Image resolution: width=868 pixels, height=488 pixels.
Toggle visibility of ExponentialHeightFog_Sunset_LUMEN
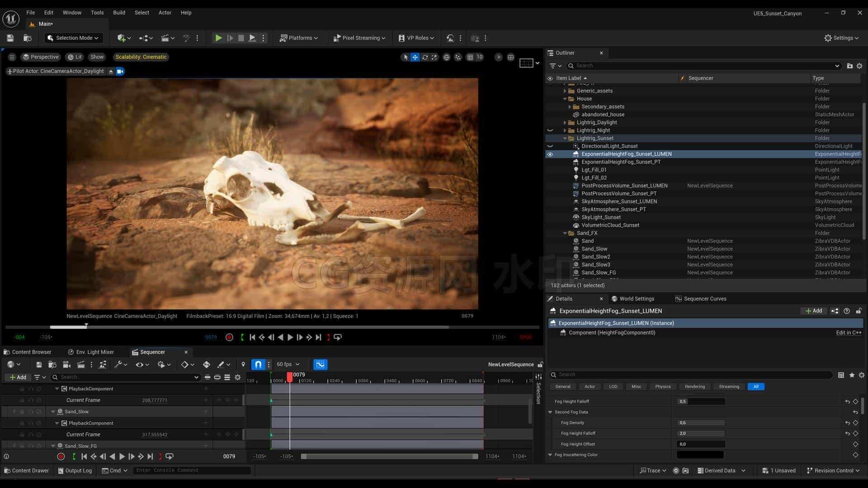[x=550, y=155]
